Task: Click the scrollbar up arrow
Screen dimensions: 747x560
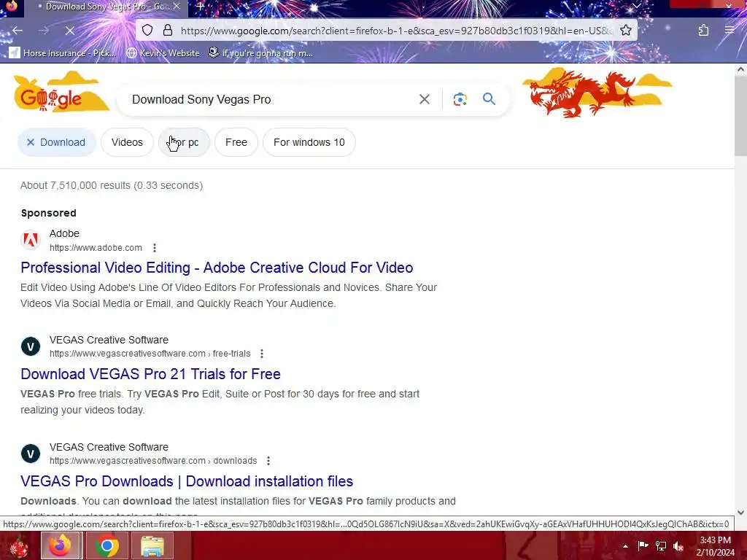Action: coord(740,69)
